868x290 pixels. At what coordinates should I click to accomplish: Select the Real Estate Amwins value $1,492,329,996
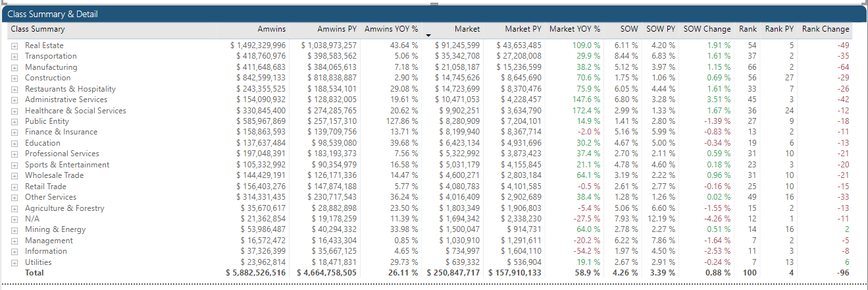258,45
